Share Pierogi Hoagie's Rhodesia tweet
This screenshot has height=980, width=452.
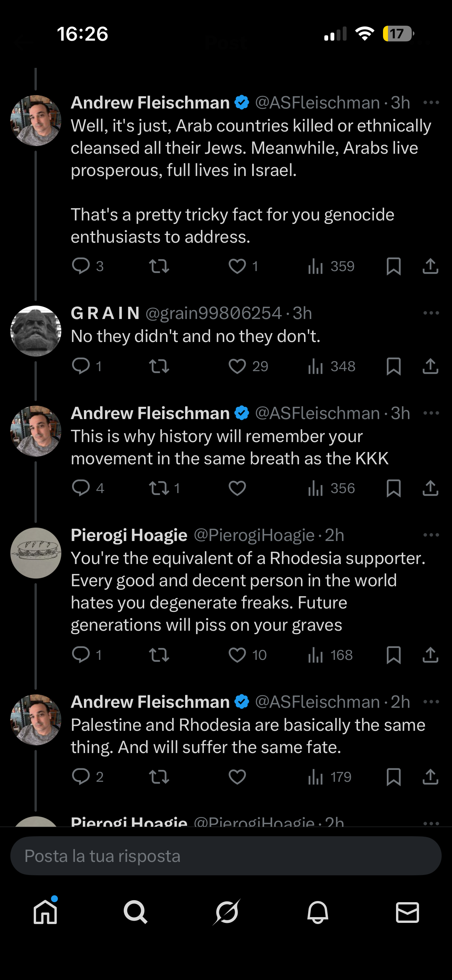pos(430,655)
